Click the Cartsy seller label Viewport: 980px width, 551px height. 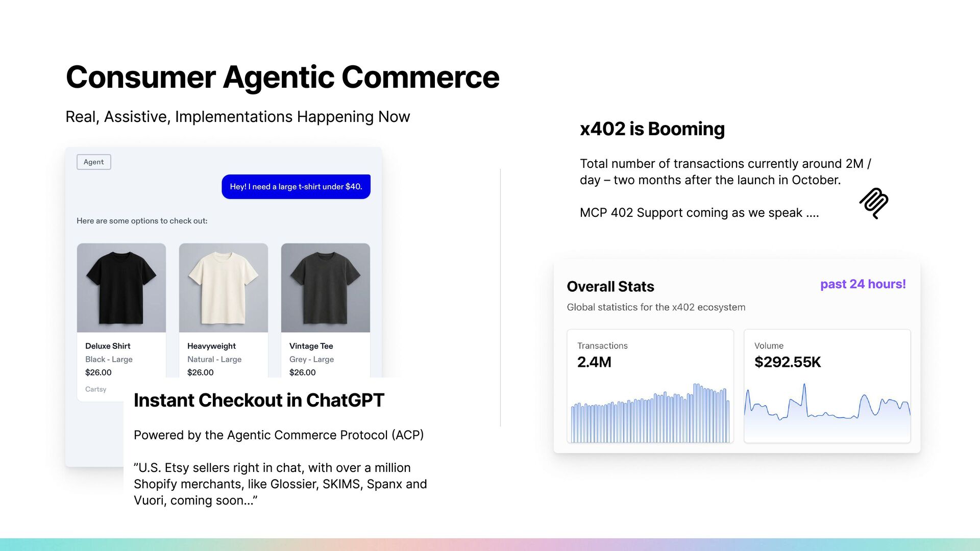[x=95, y=389]
